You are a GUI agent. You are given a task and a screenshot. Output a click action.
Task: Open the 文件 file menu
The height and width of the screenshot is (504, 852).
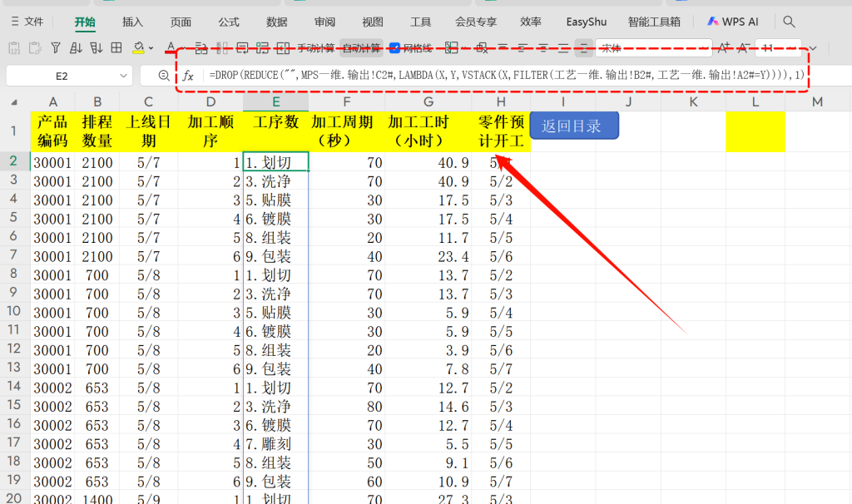27,22
